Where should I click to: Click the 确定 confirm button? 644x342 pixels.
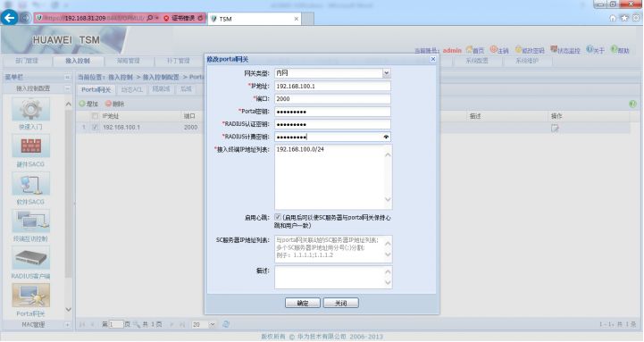tap(303, 303)
